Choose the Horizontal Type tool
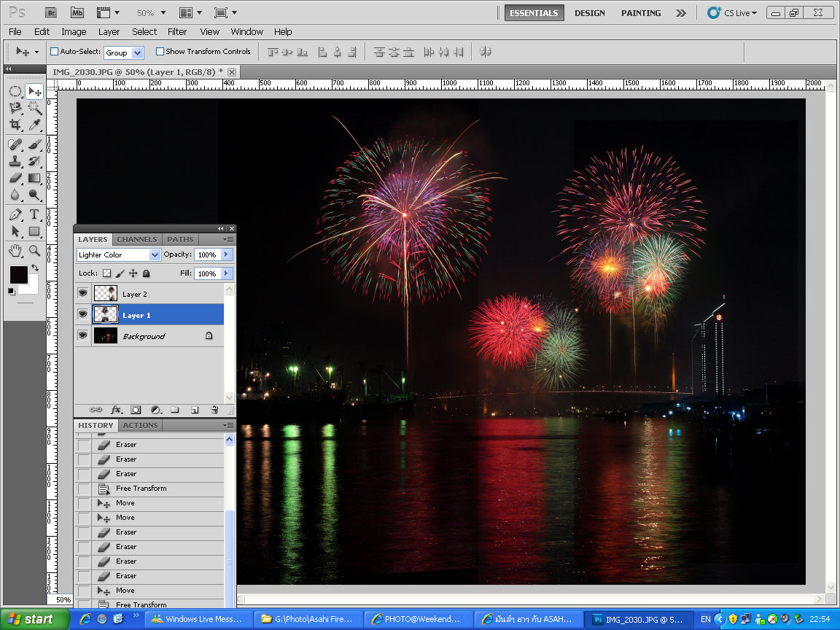The height and width of the screenshot is (630, 840). click(34, 214)
